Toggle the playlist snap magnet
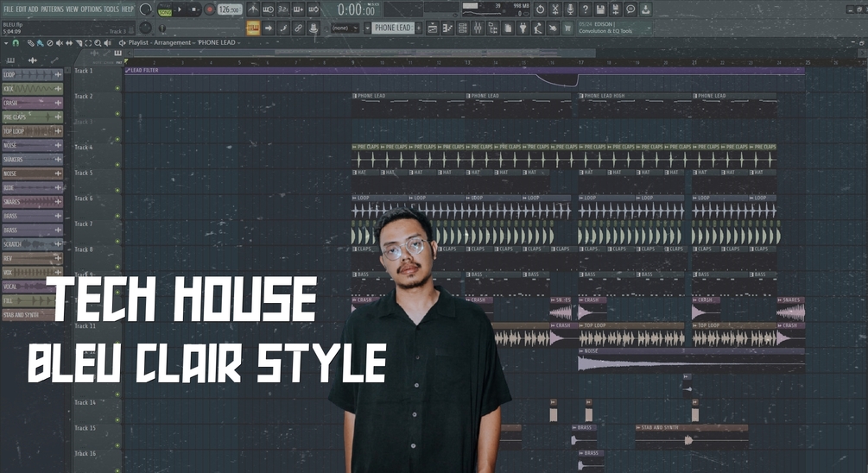Image resolution: width=868 pixels, height=473 pixels. [16, 42]
